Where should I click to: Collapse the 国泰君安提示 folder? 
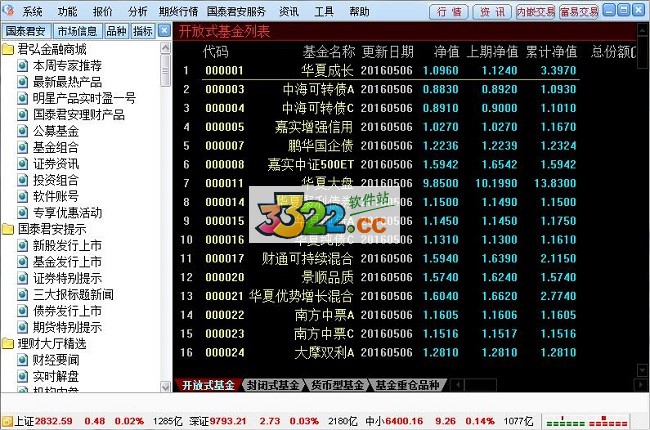click(8, 229)
